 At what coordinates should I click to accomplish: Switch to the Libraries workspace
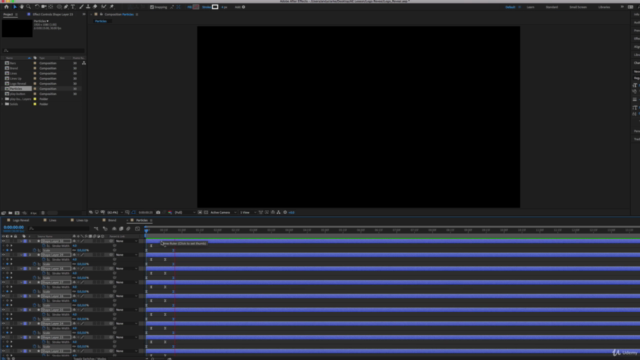pos(604,7)
